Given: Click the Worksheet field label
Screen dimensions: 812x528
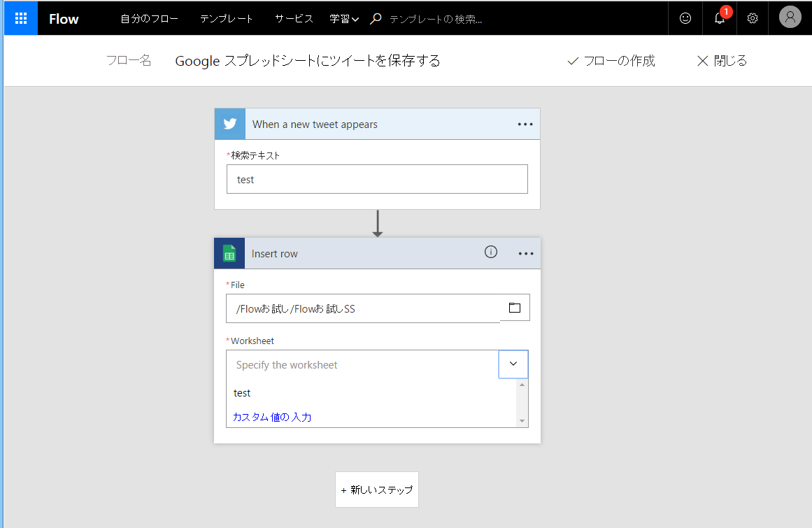Looking at the screenshot, I should pyautogui.click(x=252, y=341).
